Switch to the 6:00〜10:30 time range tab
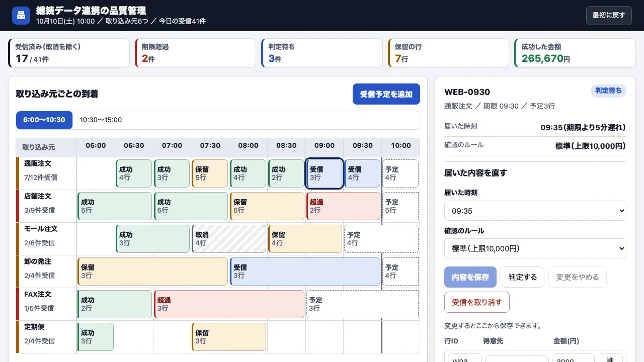Viewport: 644px width, 362px height. [x=44, y=120]
